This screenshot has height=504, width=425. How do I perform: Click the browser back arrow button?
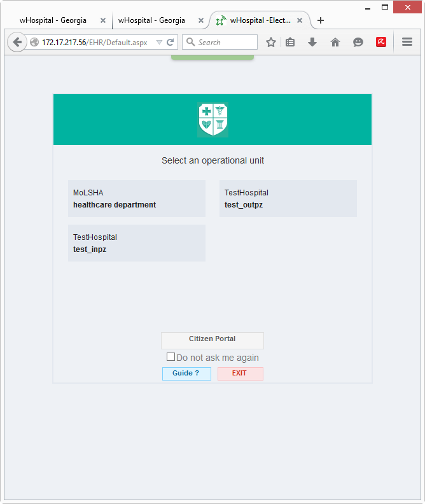(x=17, y=42)
